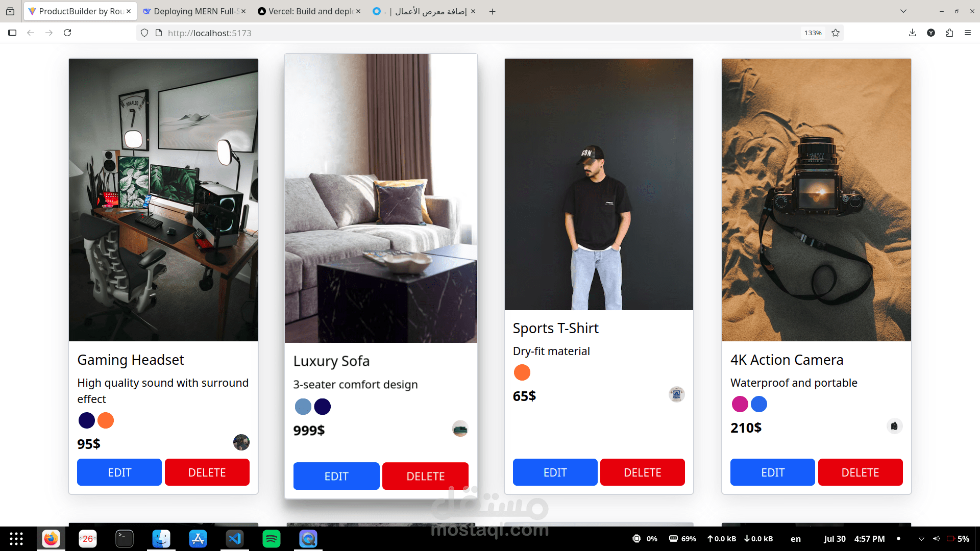The image size is (980, 551).
Task: Switch to Deploying MERN Full-Stack tab
Action: [194, 11]
